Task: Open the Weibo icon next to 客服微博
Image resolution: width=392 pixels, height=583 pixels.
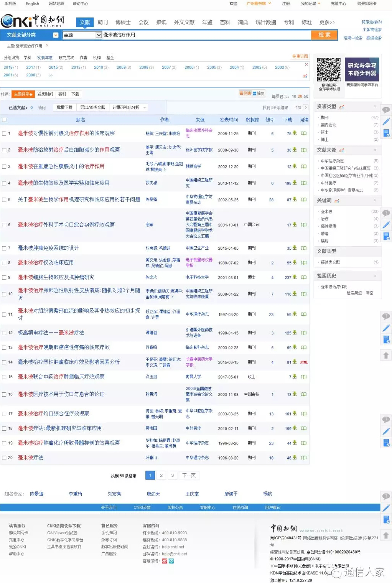Action: tap(165, 561)
